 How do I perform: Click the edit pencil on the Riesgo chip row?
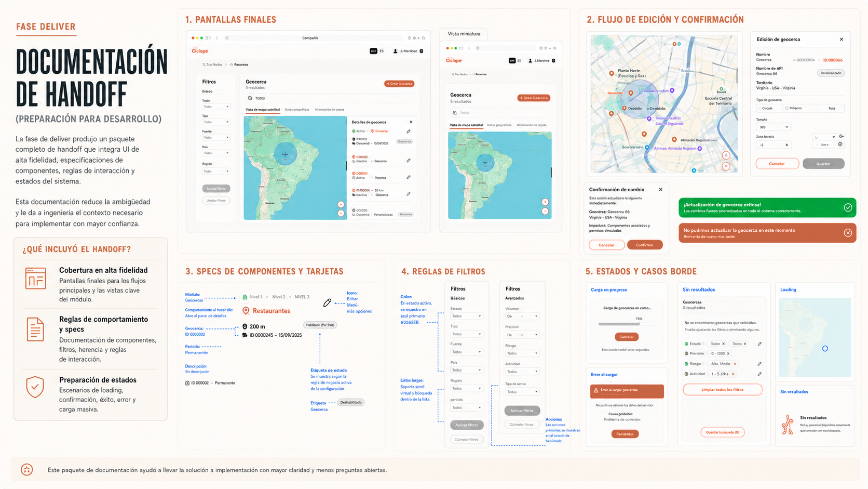pyautogui.click(x=759, y=364)
